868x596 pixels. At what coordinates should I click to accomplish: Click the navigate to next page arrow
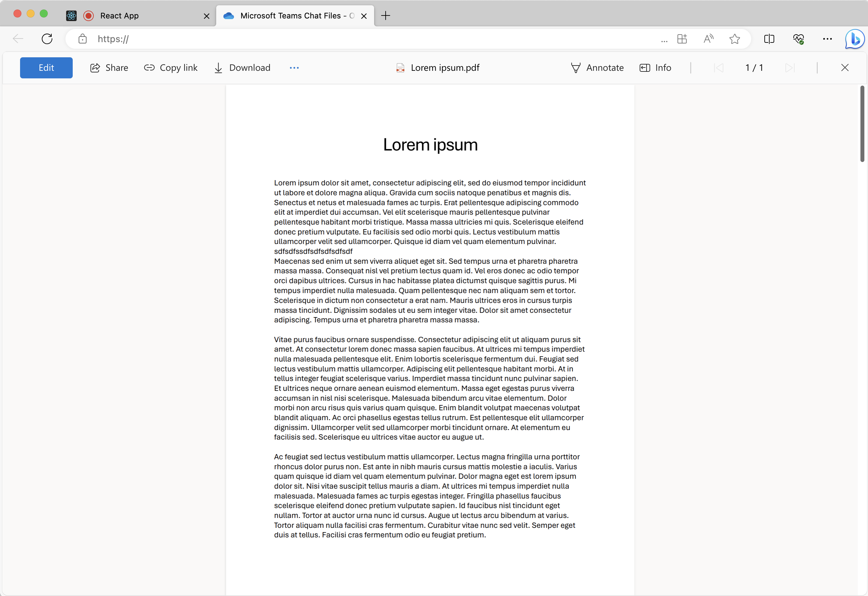click(789, 67)
